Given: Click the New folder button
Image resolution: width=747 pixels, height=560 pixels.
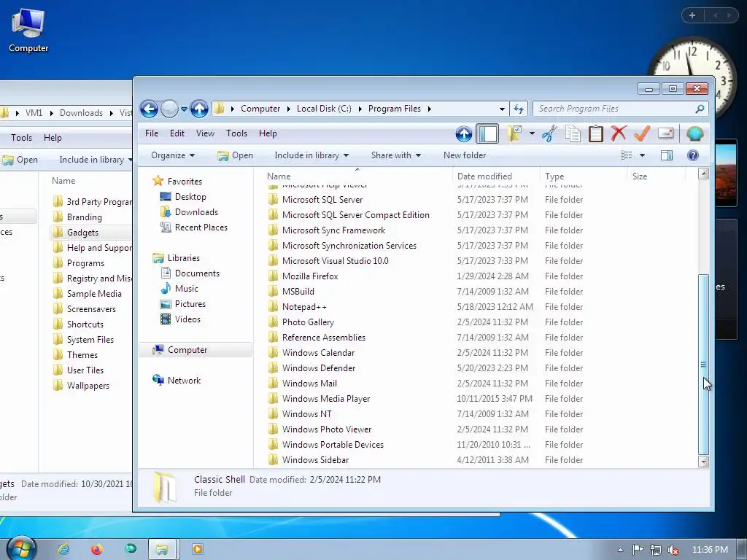Looking at the screenshot, I should coord(465,155).
